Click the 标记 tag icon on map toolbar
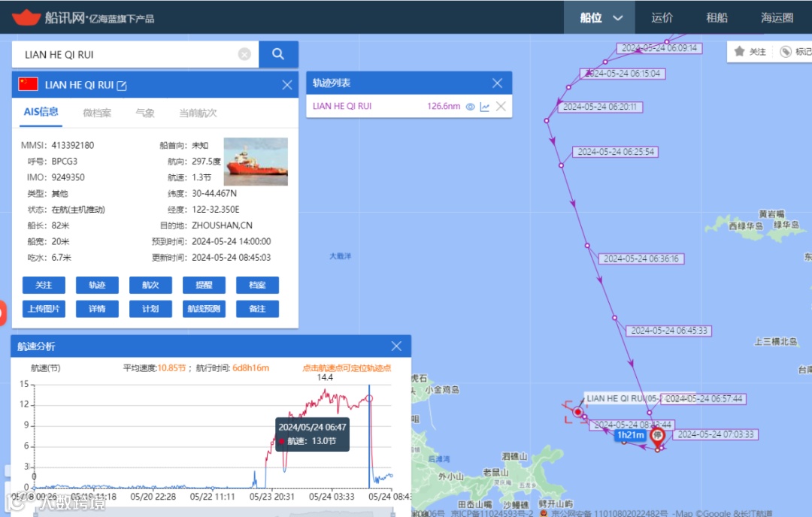 point(786,51)
